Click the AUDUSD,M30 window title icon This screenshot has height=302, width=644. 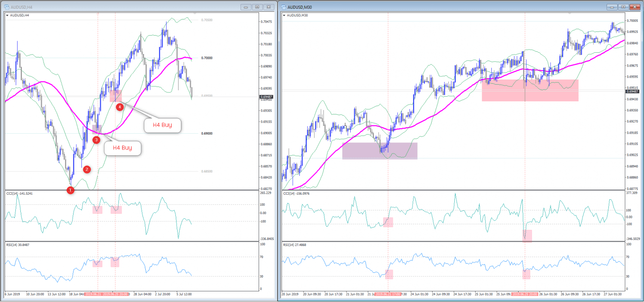click(x=283, y=7)
